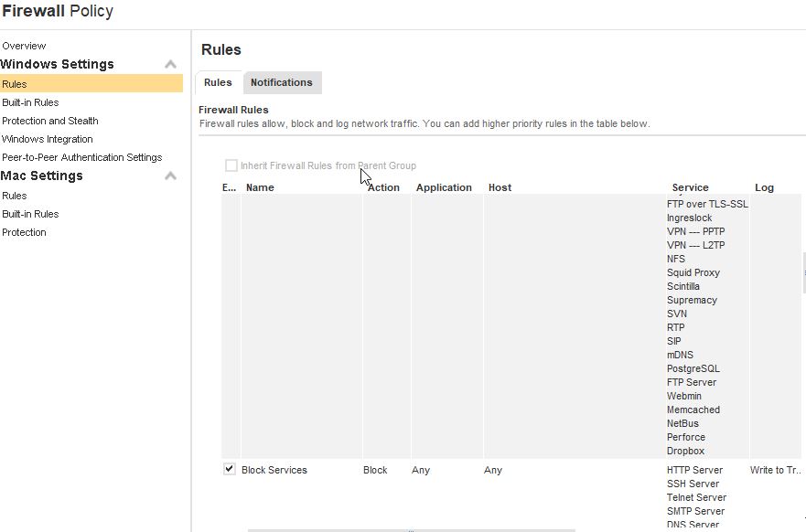Viewport: 806px width, 532px height.
Task: Click Any in the Host column
Action: [493, 470]
